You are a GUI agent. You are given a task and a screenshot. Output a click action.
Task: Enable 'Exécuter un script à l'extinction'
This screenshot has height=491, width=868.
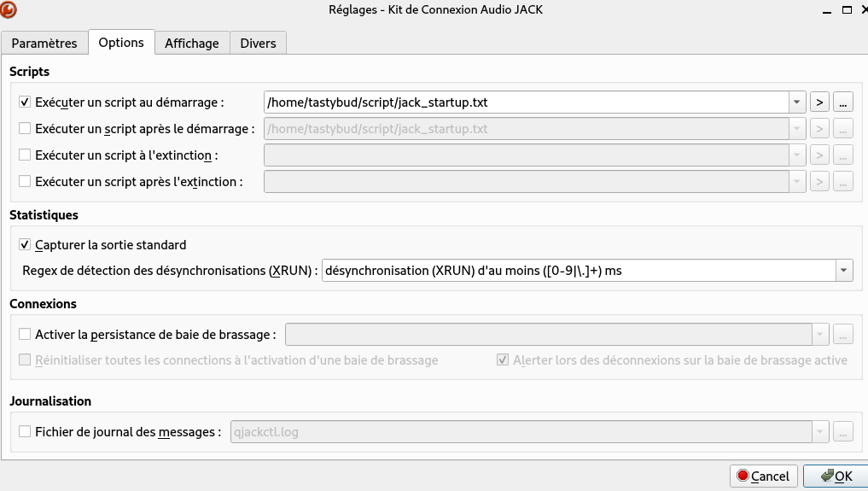[25, 155]
